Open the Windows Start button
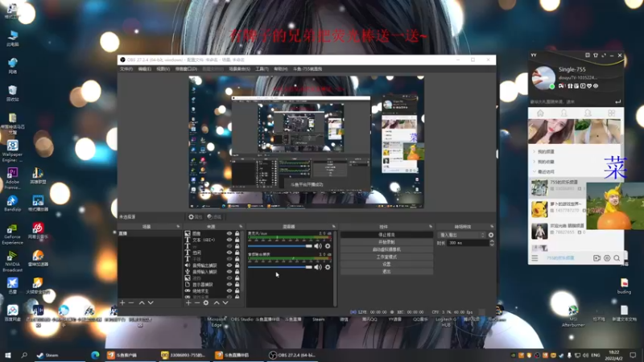The height and width of the screenshot is (362, 644). coord(8,356)
